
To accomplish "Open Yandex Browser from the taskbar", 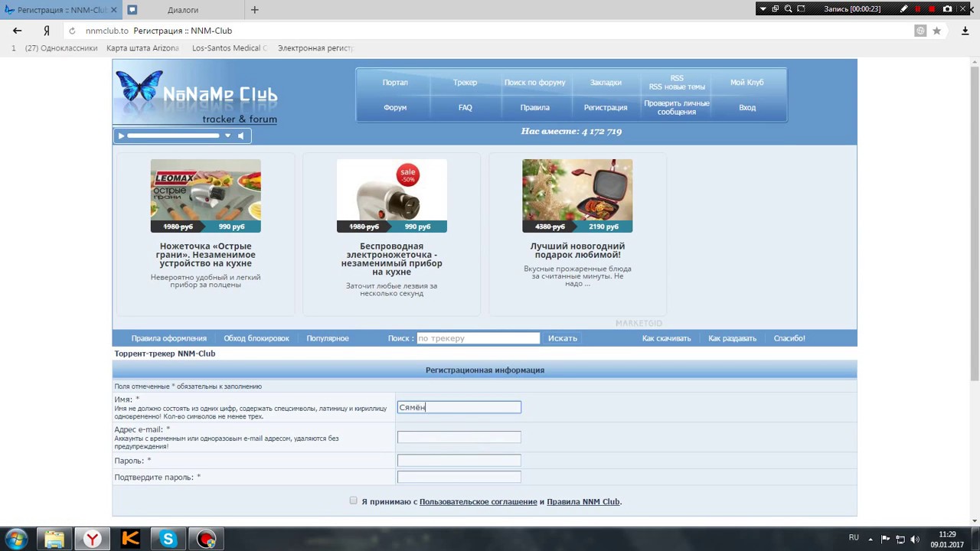I will (x=93, y=540).
